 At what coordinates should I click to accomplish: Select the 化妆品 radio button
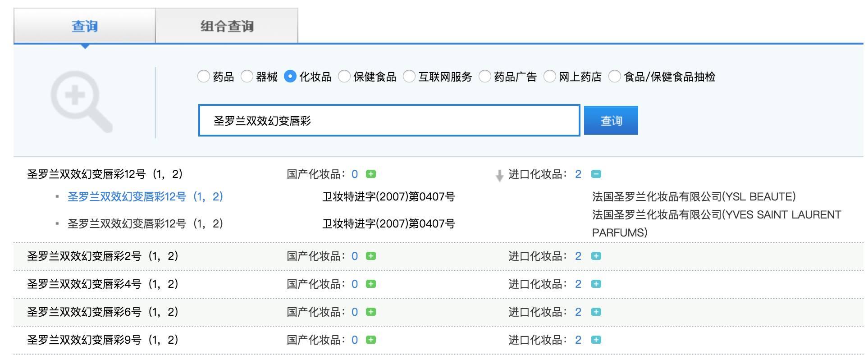point(290,77)
